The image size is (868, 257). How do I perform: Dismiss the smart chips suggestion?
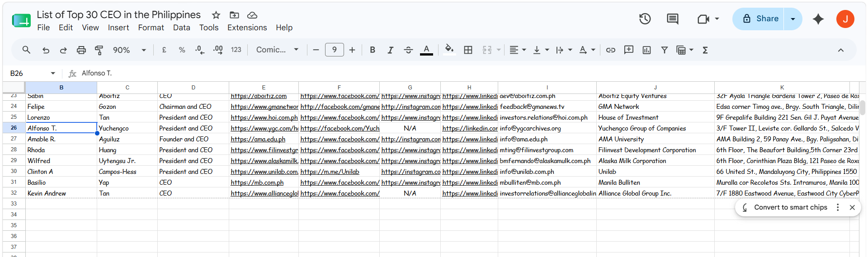pyautogui.click(x=852, y=207)
